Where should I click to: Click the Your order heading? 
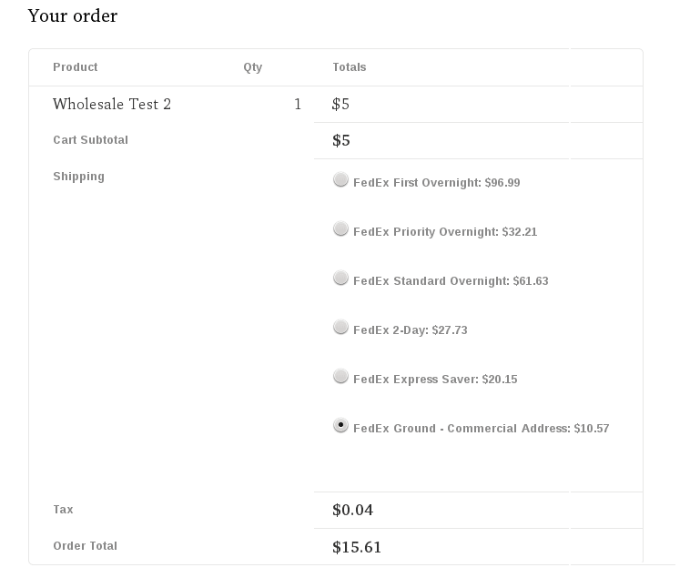pos(73,16)
